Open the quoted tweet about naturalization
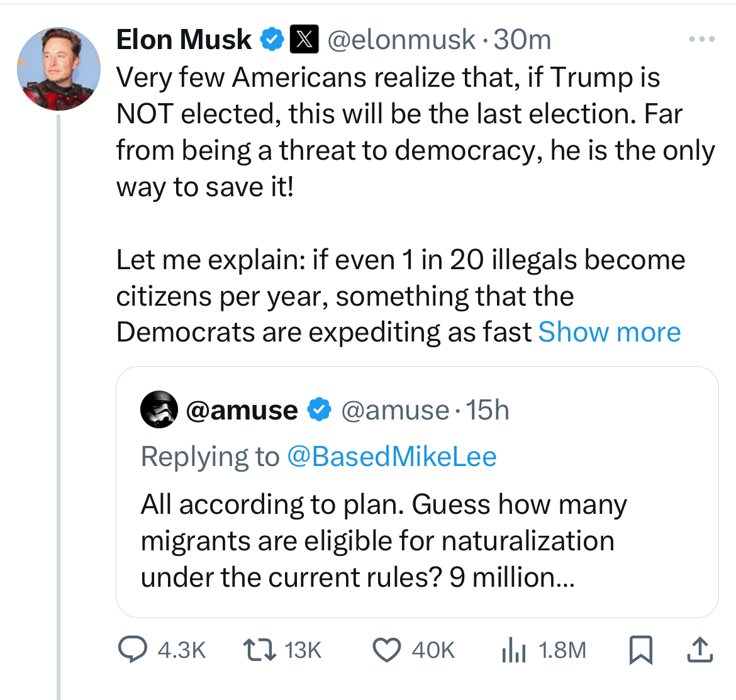The width and height of the screenshot is (736, 700). 417,492
